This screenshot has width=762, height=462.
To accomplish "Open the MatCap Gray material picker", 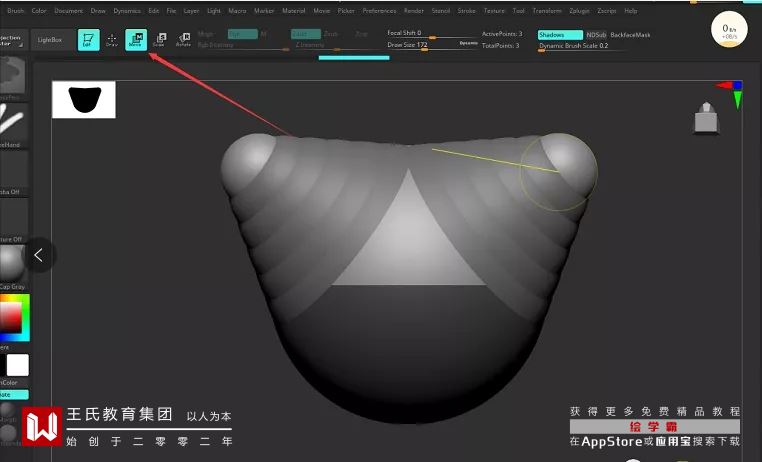I will 13,268.
